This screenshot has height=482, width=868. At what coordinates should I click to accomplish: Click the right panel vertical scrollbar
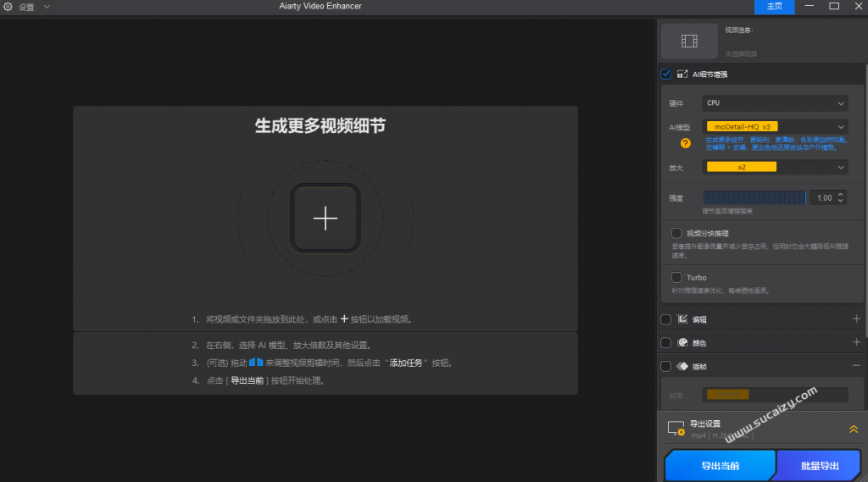865,199
